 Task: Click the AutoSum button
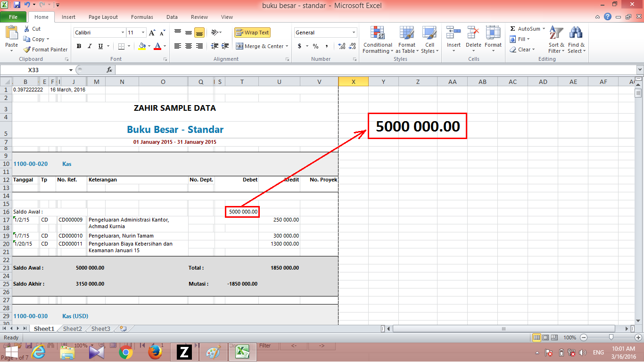[x=527, y=29]
